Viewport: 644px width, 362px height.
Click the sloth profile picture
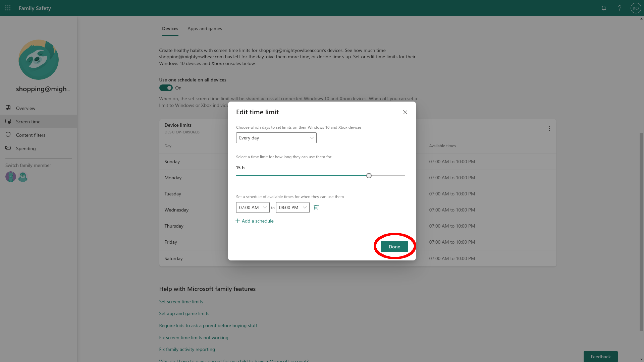point(39,60)
